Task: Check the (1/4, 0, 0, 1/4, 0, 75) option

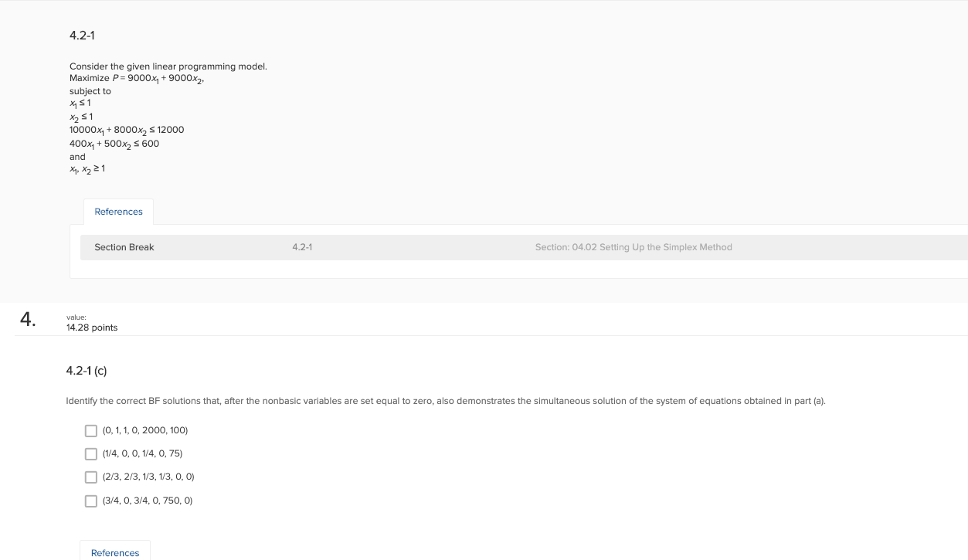Action: pos(91,453)
